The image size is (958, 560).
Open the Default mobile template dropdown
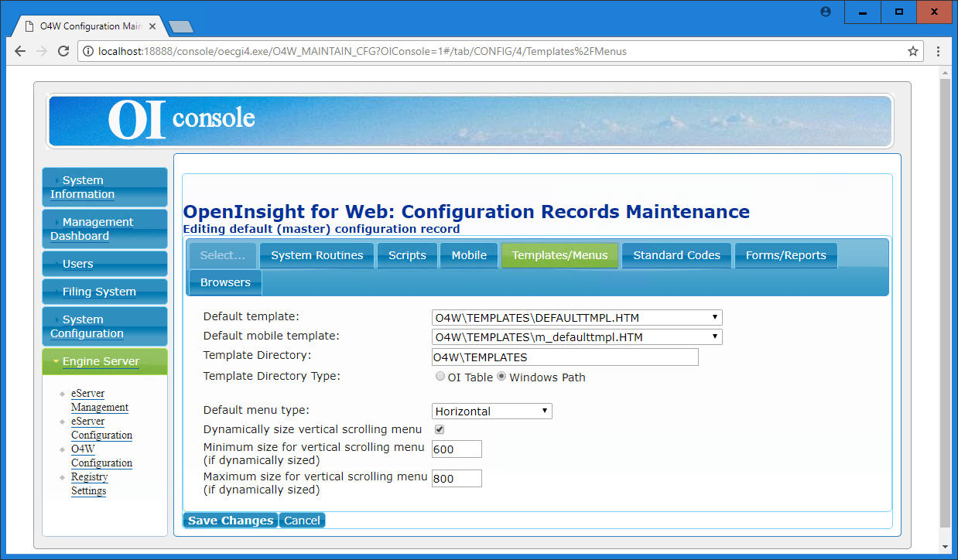coord(577,336)
